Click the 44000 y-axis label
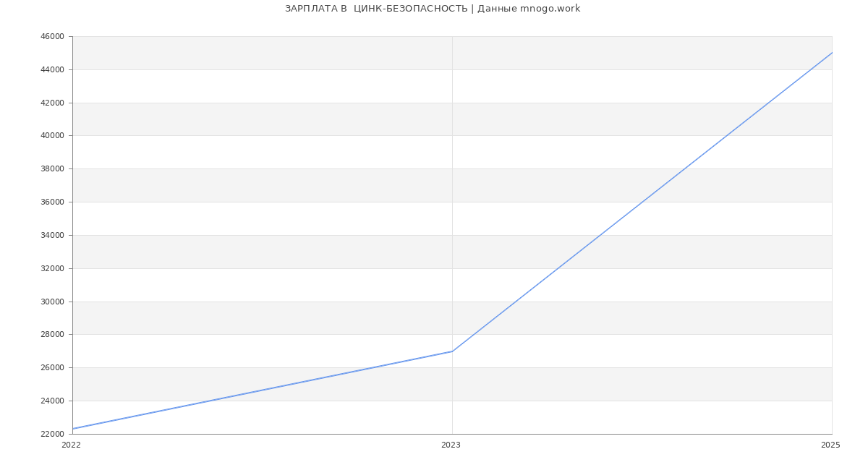The width and height of the screenshot is (868, 470). pyautogui.click(x=51, y=70)
